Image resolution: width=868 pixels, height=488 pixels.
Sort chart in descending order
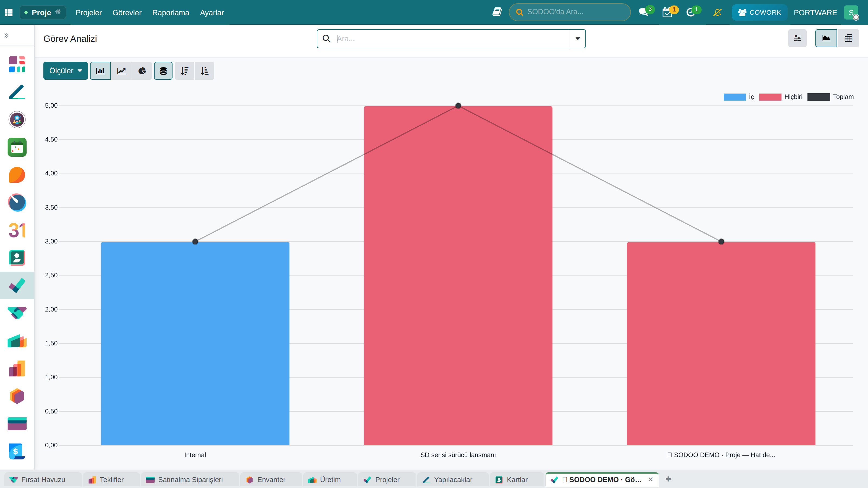point(185,71)
